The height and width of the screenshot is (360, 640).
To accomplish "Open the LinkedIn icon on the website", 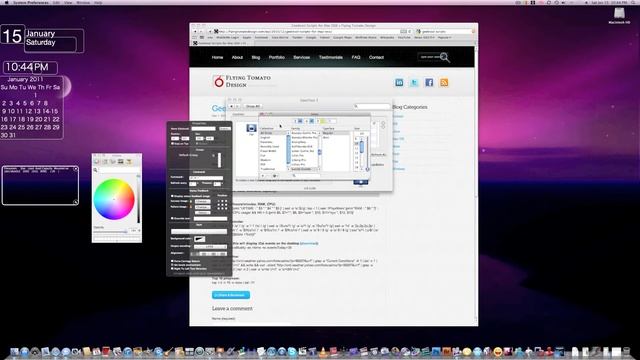I will [x=399, y=82].
